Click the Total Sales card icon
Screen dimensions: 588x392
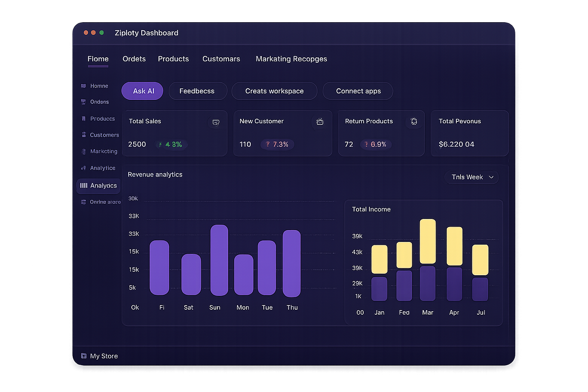click(215, 122)
